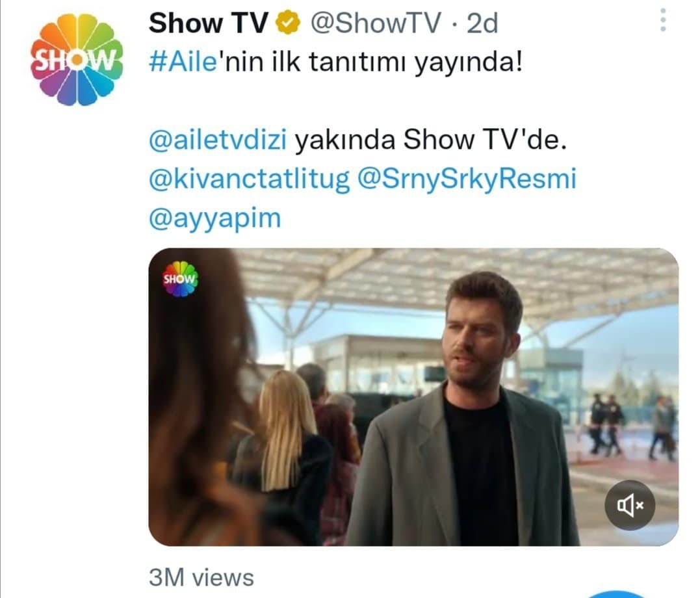Screen dimensions: 700x598
Task: Open the three-dot tweet options menu
Action: click(663, 20)
